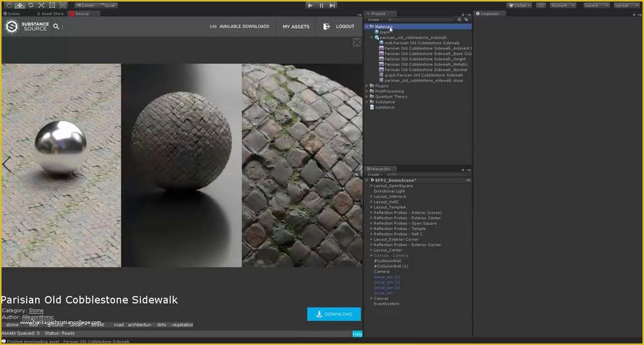Open the close-up cobblestone preview image
This screenshot has height=345, width=644.
point(302,165)
